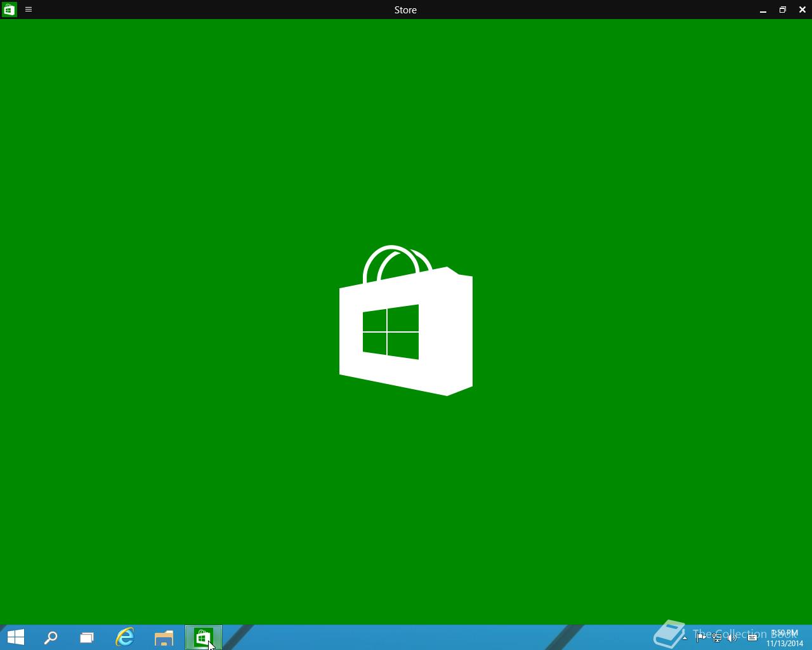Open the network status tray icon

coord(717,637)
